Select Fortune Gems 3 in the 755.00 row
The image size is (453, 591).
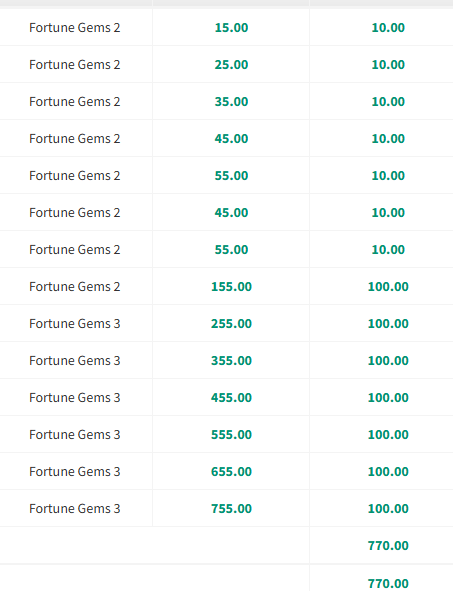75,508
